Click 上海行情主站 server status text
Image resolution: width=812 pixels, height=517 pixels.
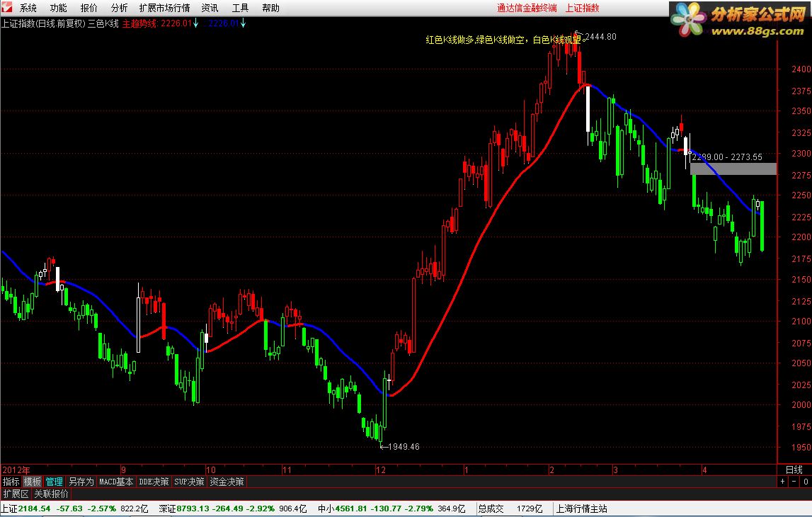click(581, 509)
